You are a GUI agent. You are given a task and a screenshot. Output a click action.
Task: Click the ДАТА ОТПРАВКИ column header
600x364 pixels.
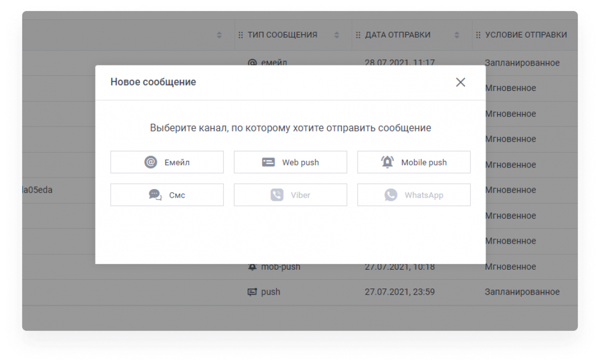pyautogui.click(x=398, y=35)
